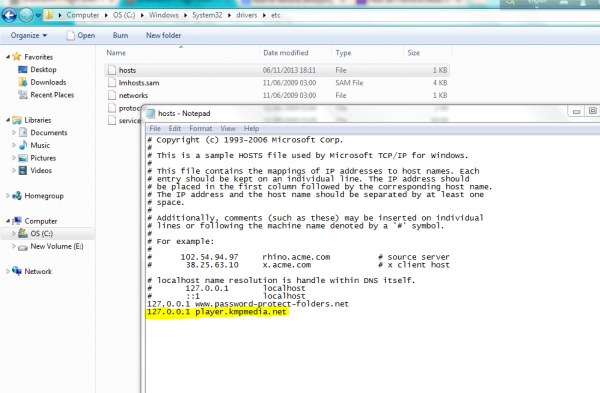Expand the Network node
600x393 pixels.
pyautogui.click(x=8, y=271)
